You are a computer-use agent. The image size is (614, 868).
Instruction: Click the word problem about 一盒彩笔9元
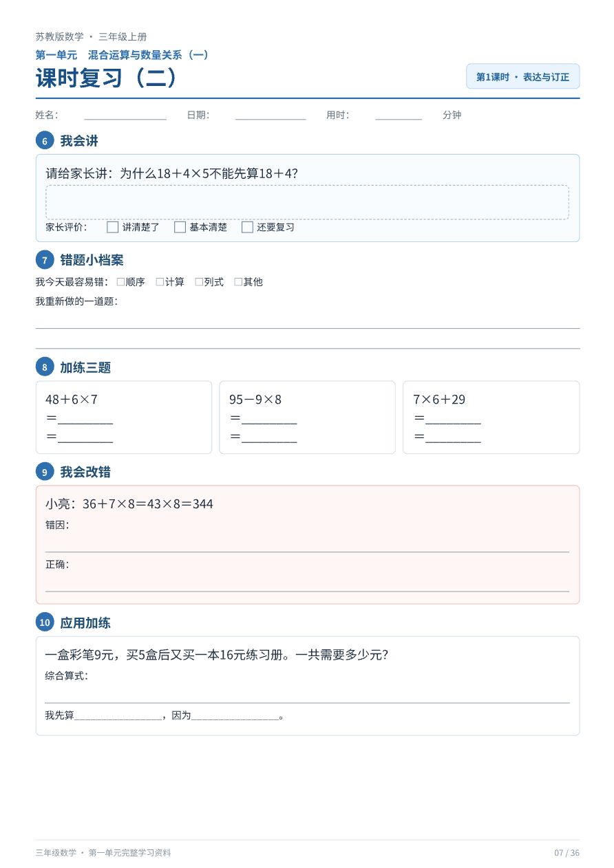pos(217,655)
